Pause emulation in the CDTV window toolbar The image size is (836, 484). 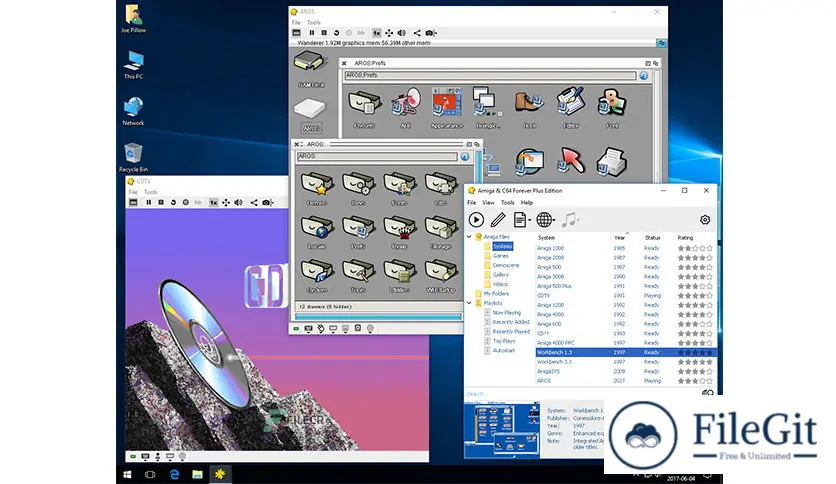(149, 203)
